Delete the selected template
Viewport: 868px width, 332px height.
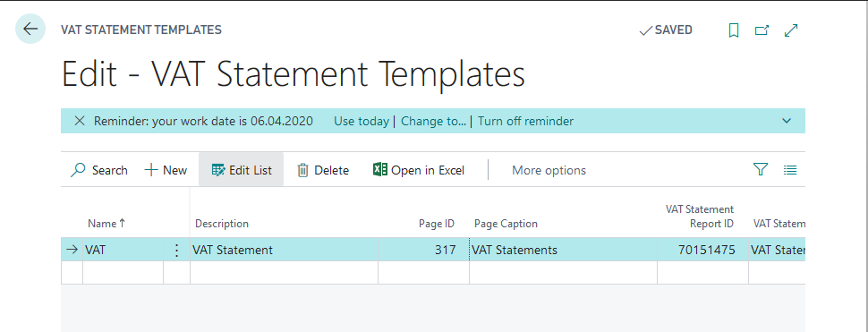[x=323, y=170]
